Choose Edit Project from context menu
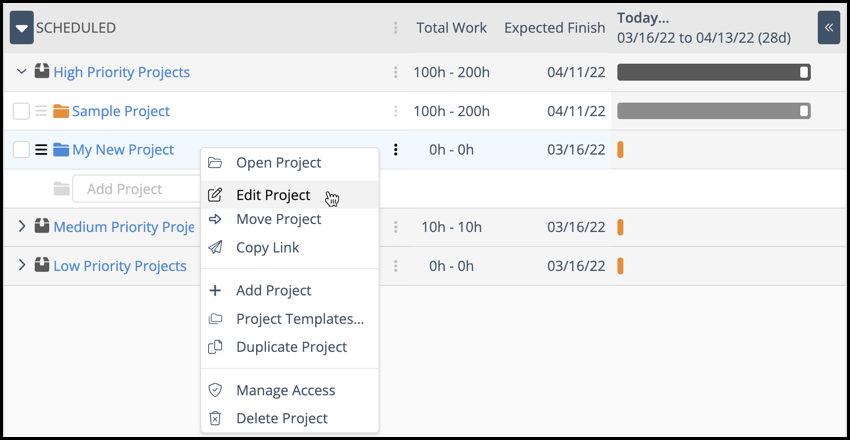 [x=273, y=195]
